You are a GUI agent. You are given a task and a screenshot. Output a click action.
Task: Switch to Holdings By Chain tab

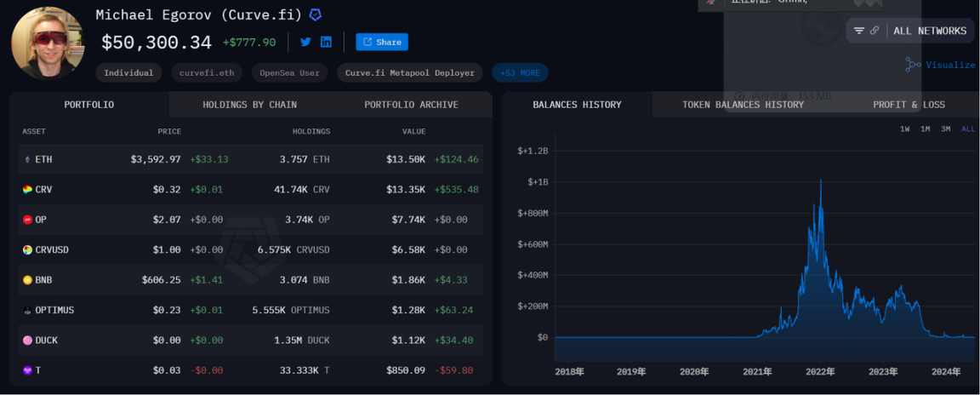point(249,105)
